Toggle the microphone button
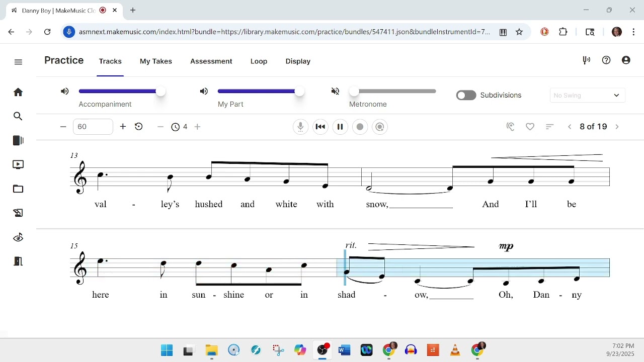The width and height of the screenshot is (644, 362). [x=300, y=127]
